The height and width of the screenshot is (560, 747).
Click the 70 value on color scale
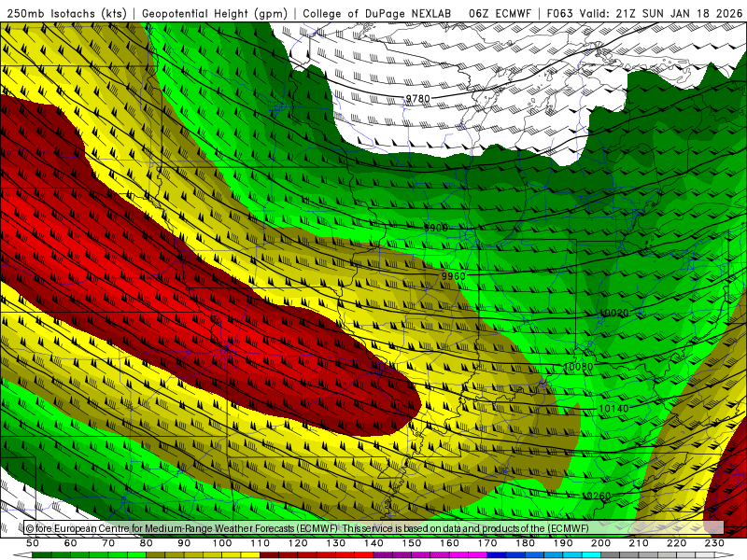pos(108,543)
